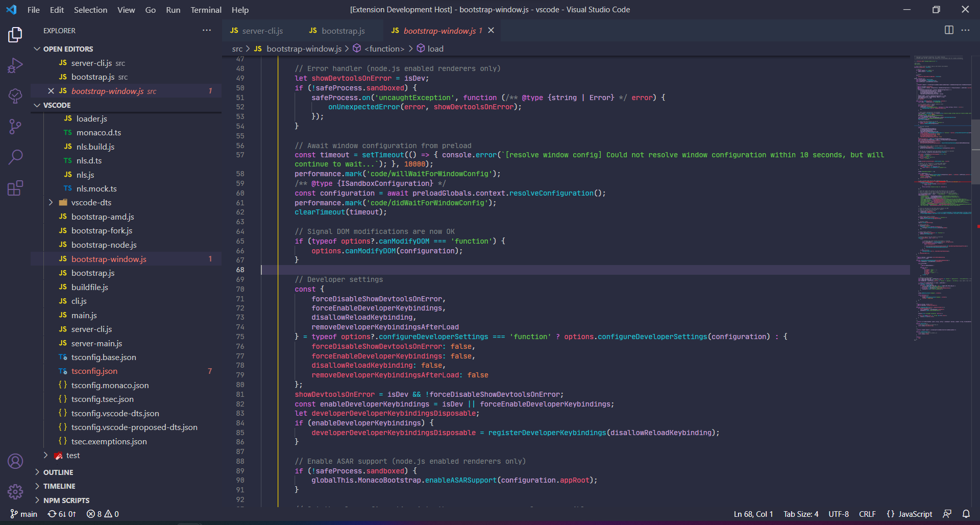Open the Selection menu
This screenshot has height=525, width=980.
(x=90, y=10)
